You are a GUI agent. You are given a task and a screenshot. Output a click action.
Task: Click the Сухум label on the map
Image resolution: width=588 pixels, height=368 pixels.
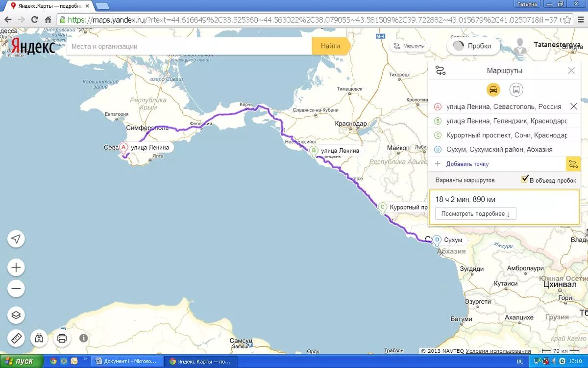(x=453, y=240)
